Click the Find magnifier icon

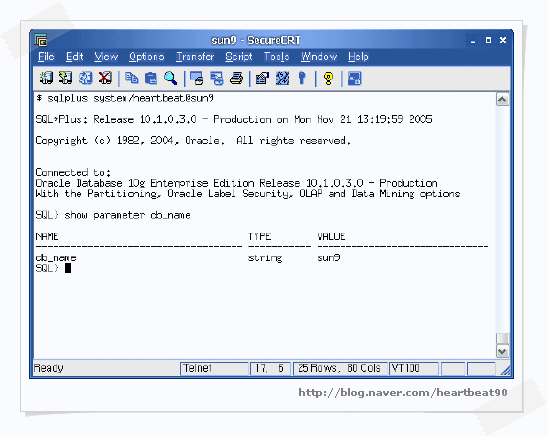171,78
